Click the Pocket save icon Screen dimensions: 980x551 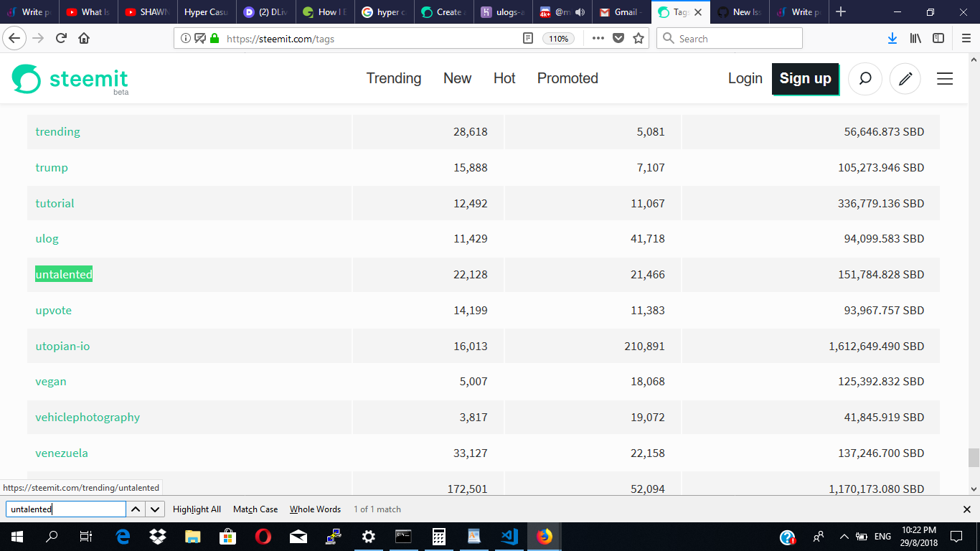tap(618, 39)
